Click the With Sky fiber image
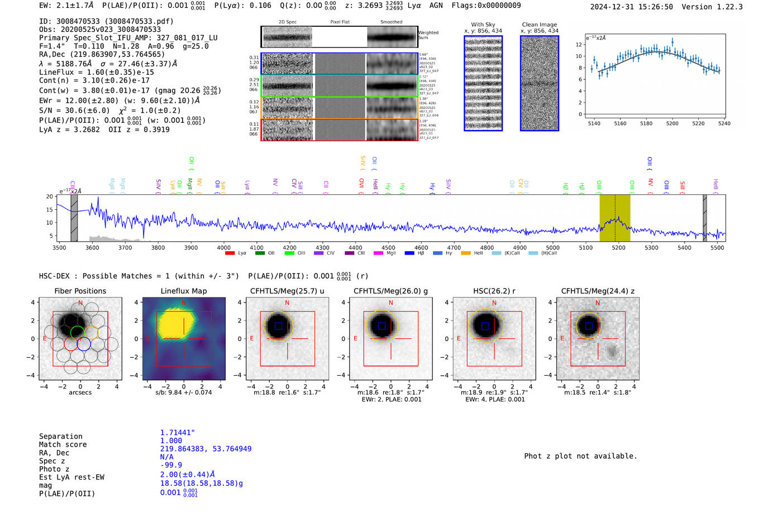The image size is (782, 532). coord(483,83)
